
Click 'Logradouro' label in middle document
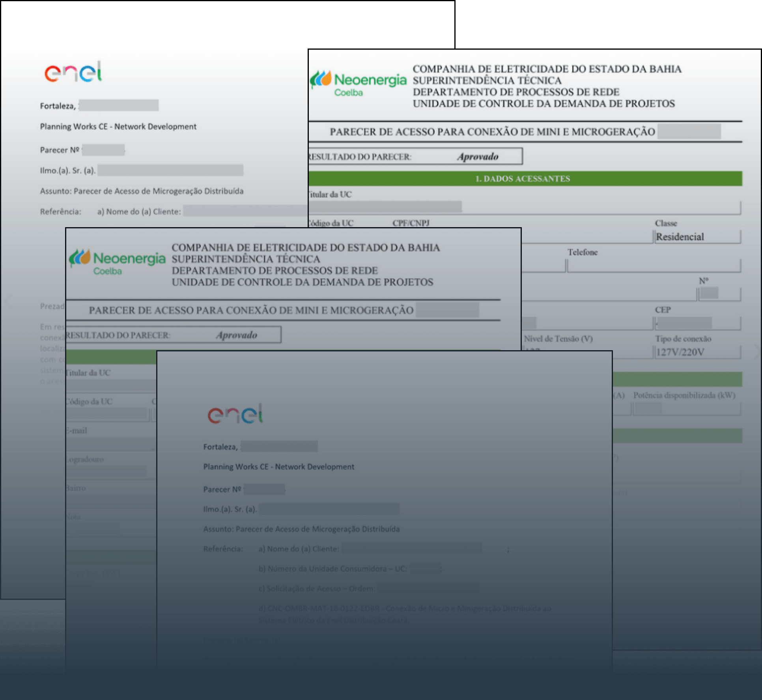coord(85,459)
